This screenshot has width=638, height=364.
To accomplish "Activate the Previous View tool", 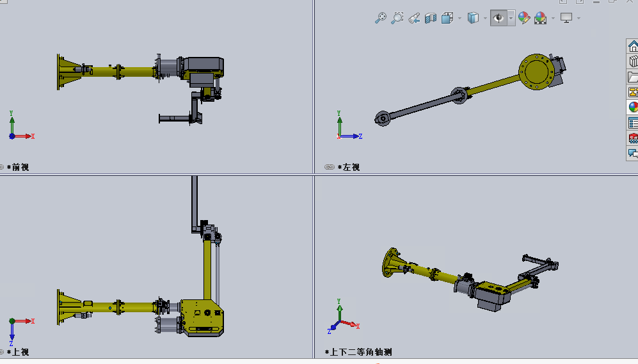I will 414,19.
